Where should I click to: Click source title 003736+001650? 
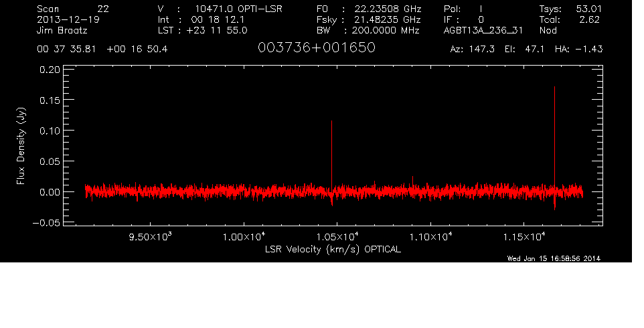click(x=316, y=48)
